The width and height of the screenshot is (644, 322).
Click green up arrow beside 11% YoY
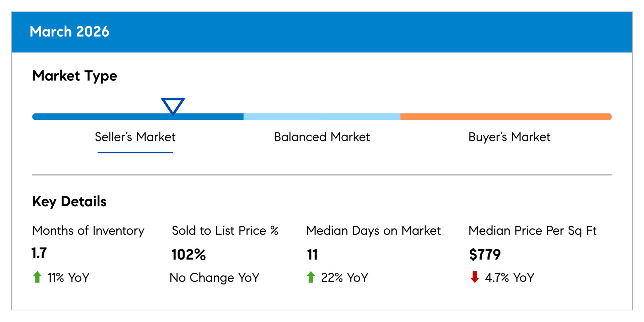pos(37,277)
